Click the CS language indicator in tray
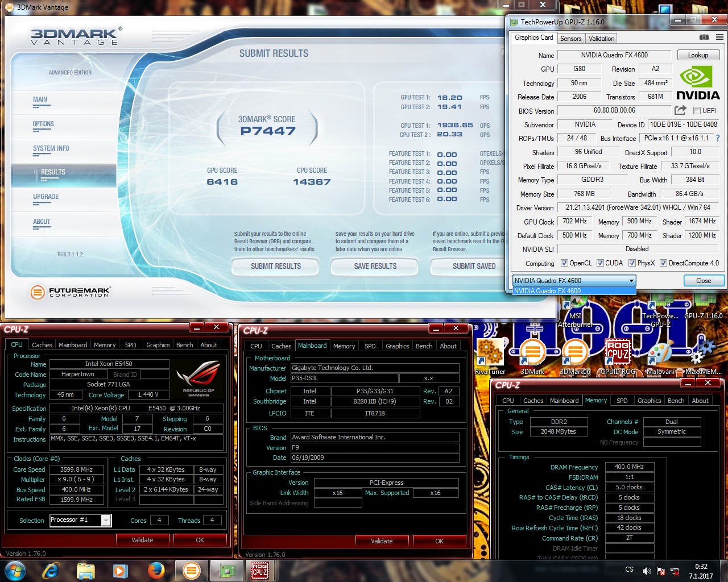Viewport: 728px width, 582px height. pos(629,569)
